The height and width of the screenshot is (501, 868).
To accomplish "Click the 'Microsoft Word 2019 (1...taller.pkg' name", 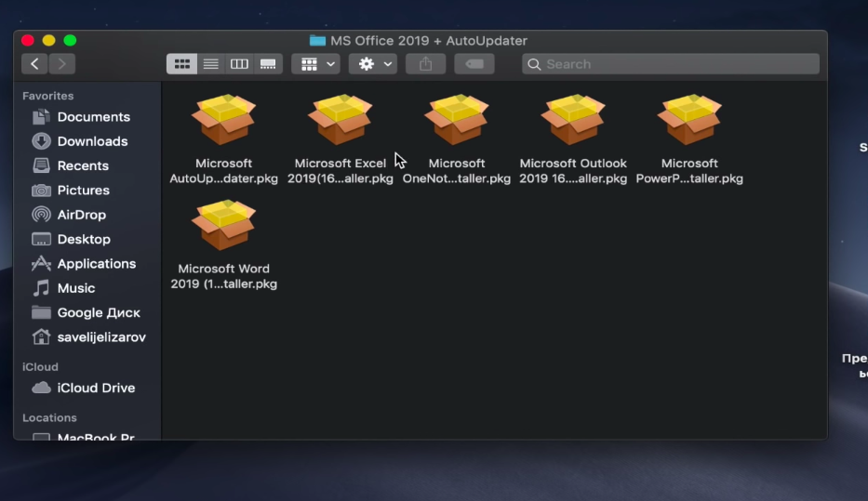I will (x=223, y=276).
